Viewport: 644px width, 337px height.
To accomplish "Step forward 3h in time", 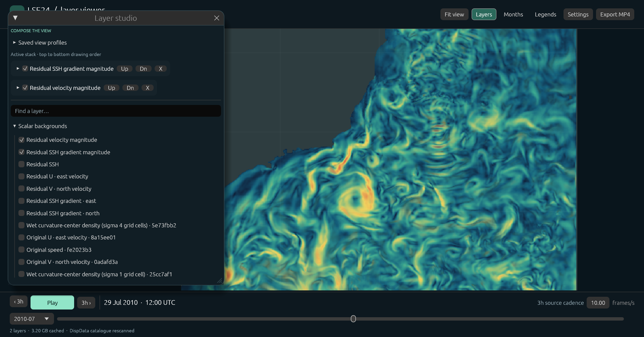I will (x=86, y=303).
